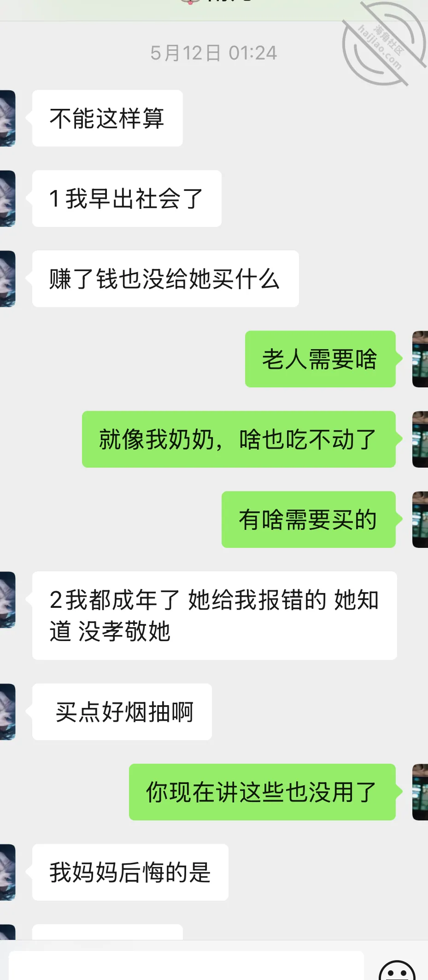Tap my avatar beside '有啥需要买的'
The height and width of the screenshot is (980, 428).
420,519
